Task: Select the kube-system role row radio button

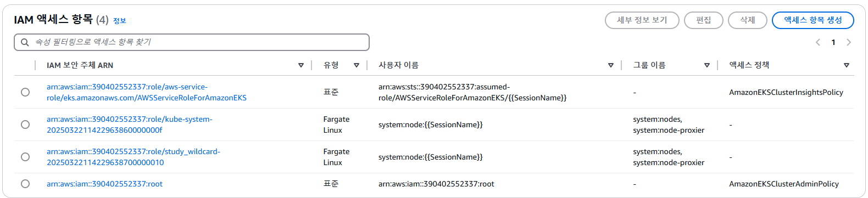Action: 25,125
